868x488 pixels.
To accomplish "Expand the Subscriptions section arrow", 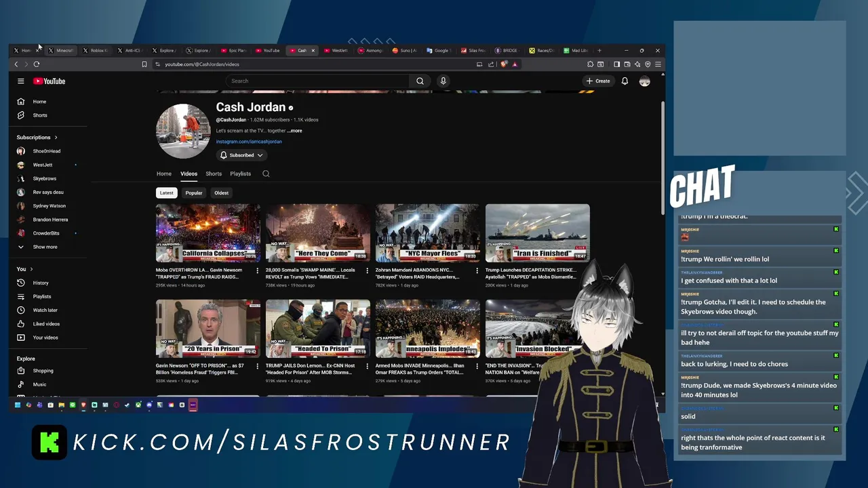I will 56,138.
